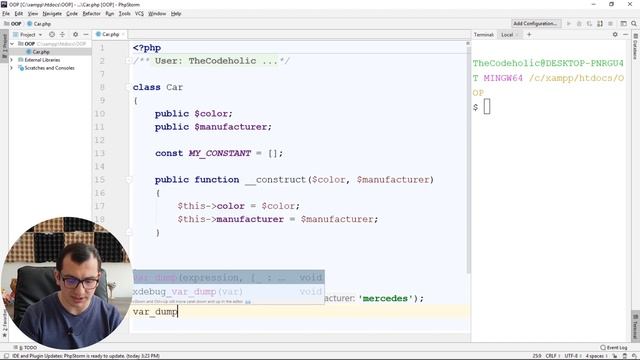Screen dimensions: 640x360
Task: Click the MY_CONSTANT text in code
Action: 220,153
